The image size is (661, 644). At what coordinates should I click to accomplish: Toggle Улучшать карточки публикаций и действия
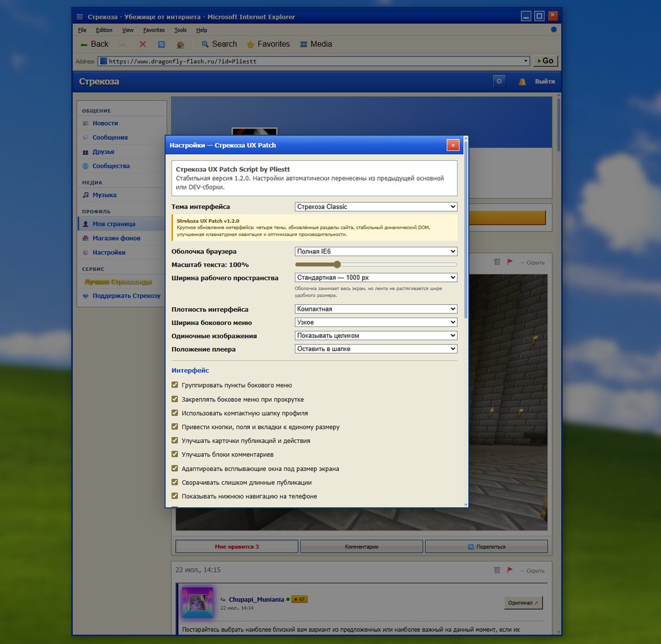click(x=175, y=440)
